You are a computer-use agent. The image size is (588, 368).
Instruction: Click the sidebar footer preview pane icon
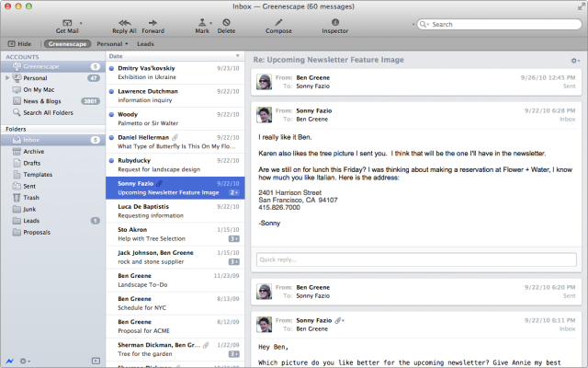coord(96,361)
